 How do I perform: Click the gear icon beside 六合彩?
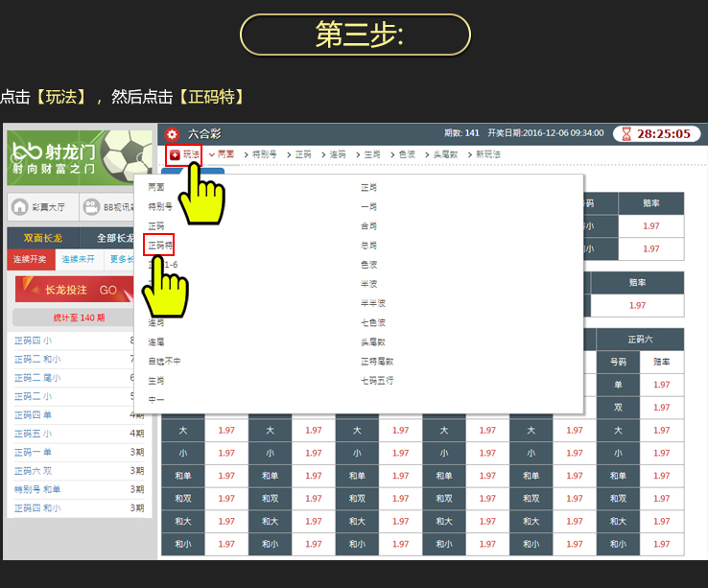point(172,134)
